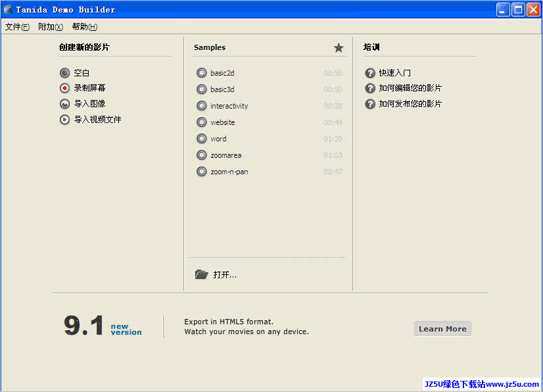Click the Learn More button
This screenshot has height=392, width=543.
point(442,329)
